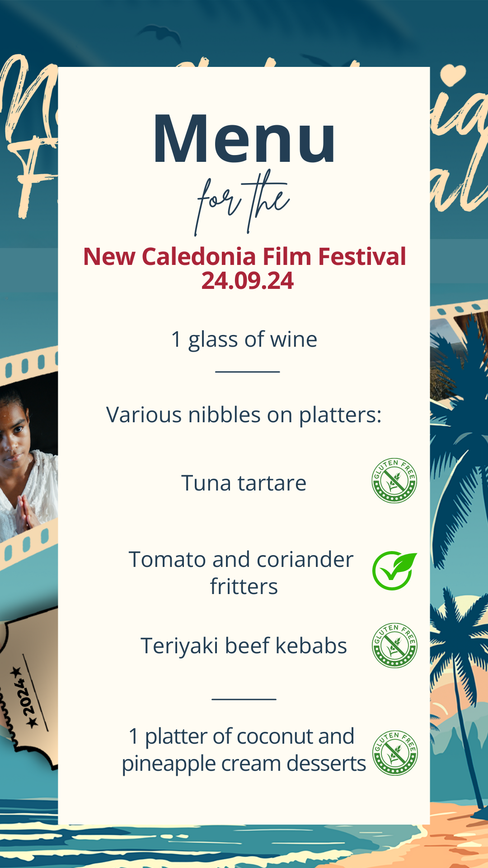Select the Tuna tartare menu item
Image resolution: width=488 pixels, height=868 pixels.
point(244,483)
